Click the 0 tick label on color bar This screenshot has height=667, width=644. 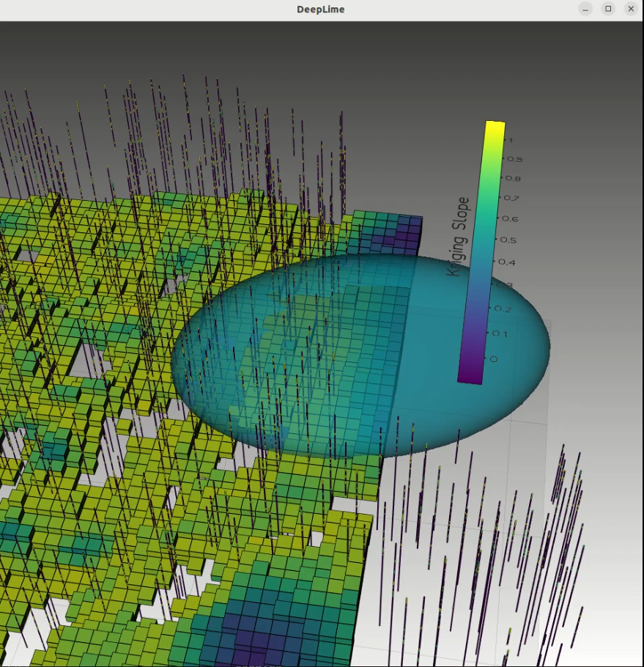494,358
